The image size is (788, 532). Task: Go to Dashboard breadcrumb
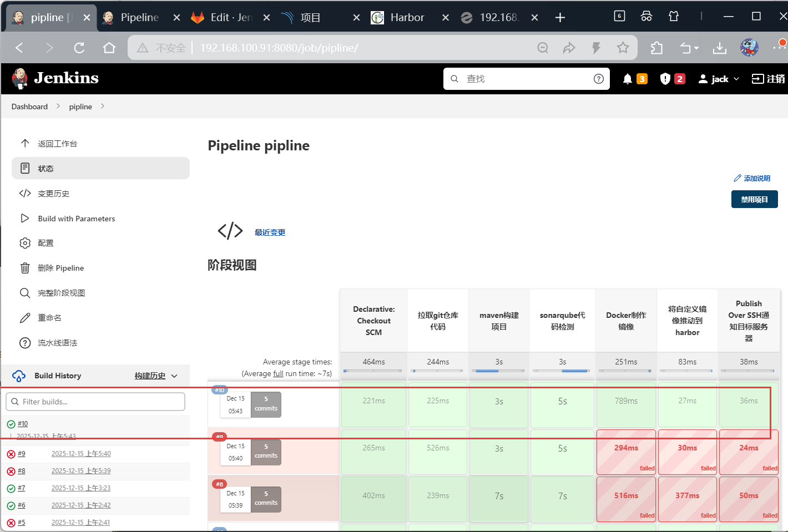(29, 107)
